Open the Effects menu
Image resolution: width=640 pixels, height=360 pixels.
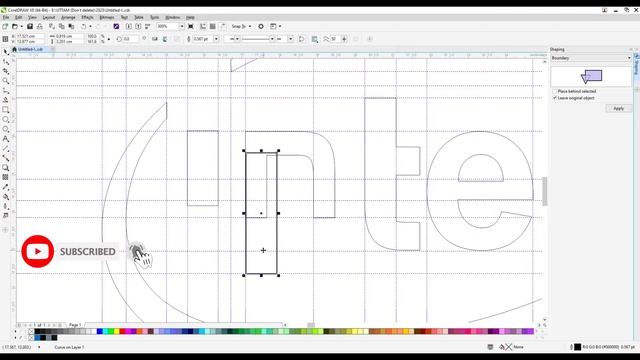87,18
